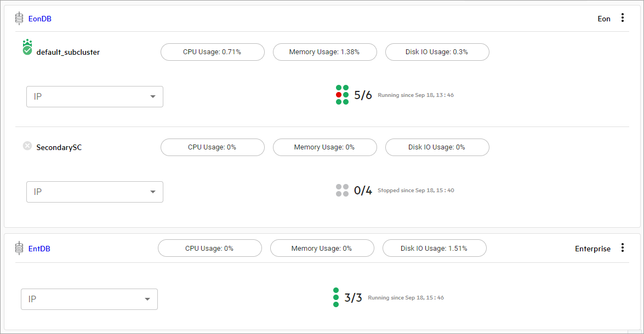Click the EntDB database icon

point(19,249)
